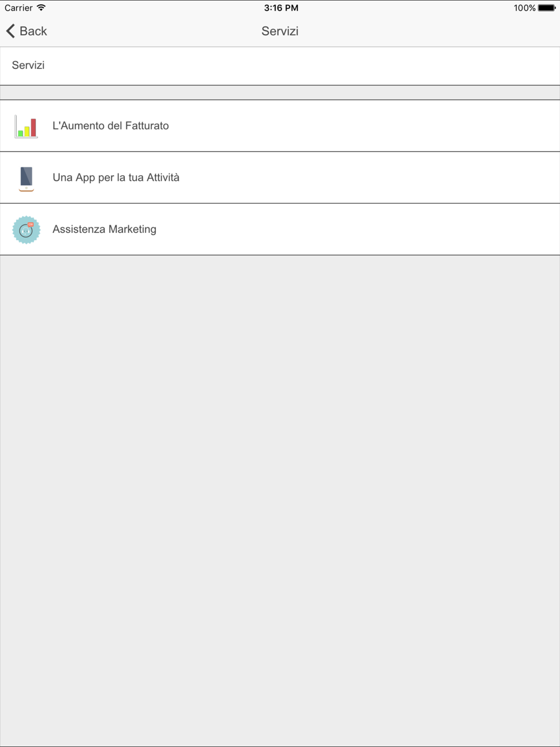Open L'Aumento del Fatturato service

pyautogui.click(x=111, y=126)
